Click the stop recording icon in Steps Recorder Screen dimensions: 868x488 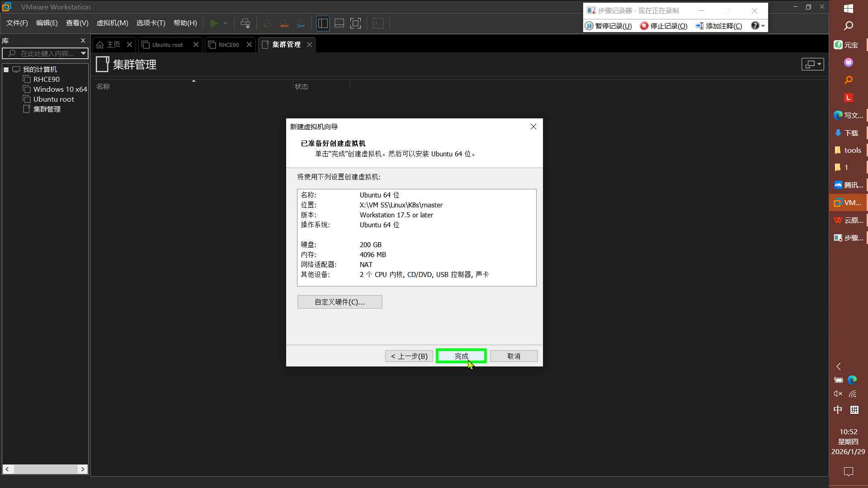point(644,26)
